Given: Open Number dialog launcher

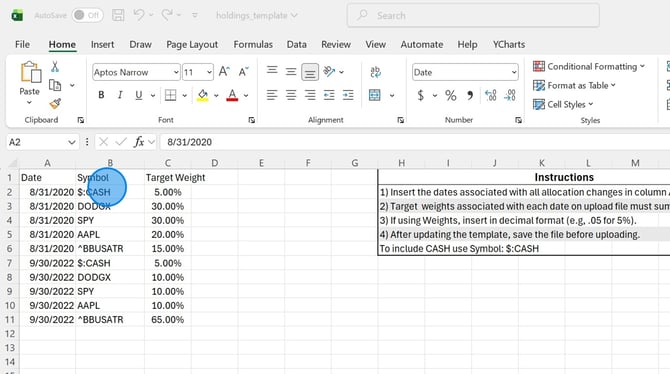Looking at the screenshot, I should pyautogui.click(x=518, y=120).
